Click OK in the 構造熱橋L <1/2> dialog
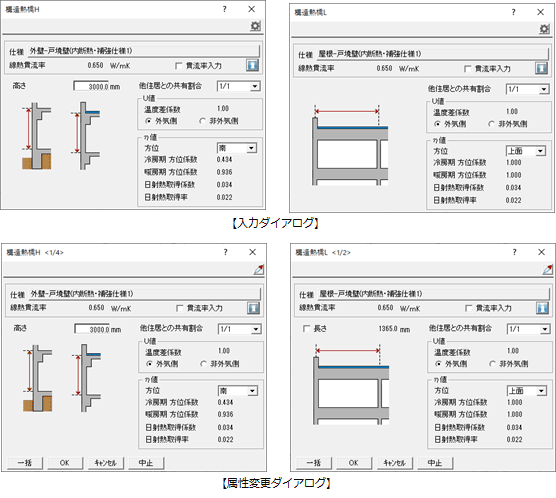Screen dimensions: 556x498 (354, 463)
